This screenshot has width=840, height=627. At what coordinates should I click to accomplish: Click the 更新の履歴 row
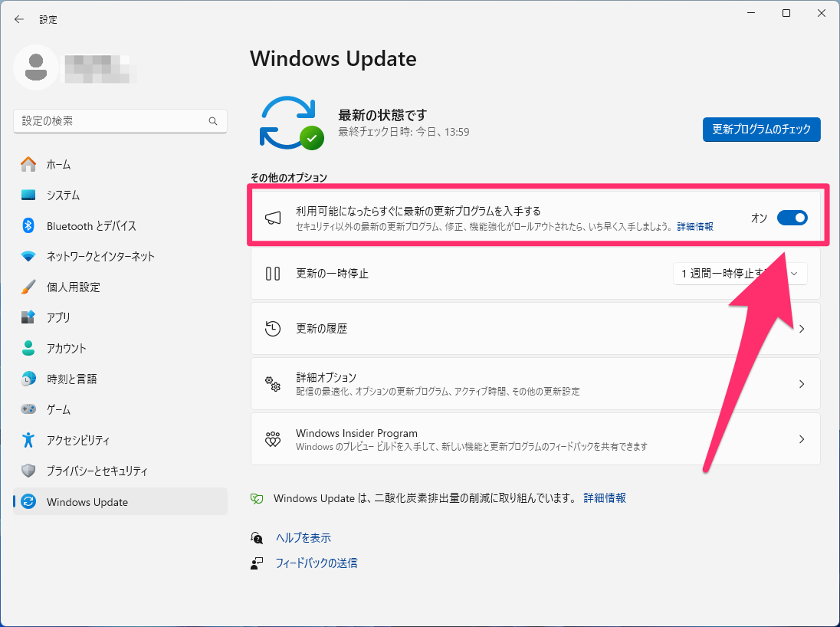point(536,329)
